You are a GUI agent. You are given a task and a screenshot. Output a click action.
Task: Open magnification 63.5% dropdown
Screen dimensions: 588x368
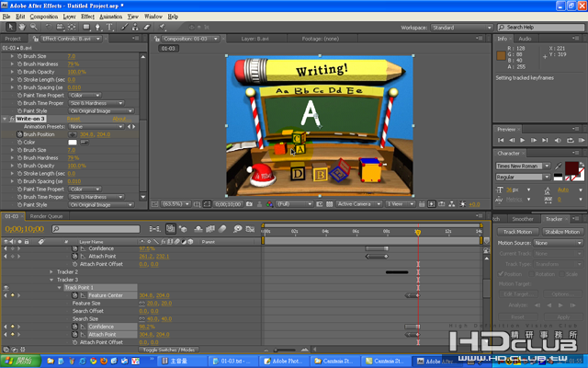(175, 204)
